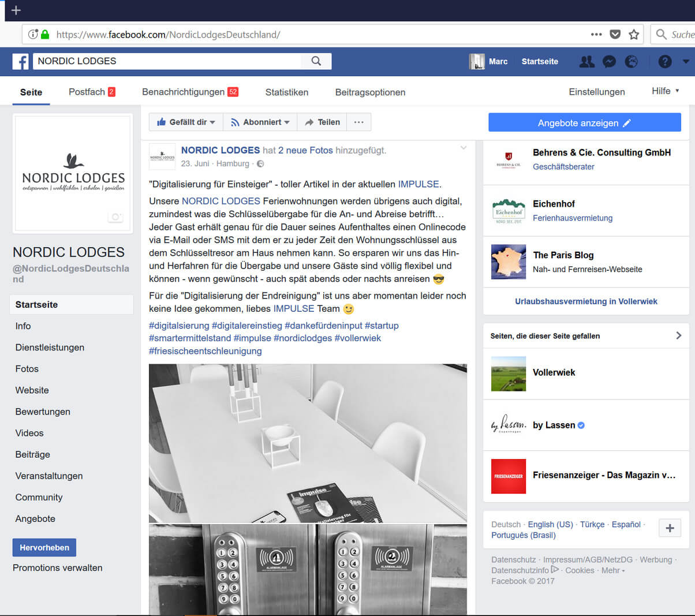
Task: Switch to the Statistiken tab
Action: tap(286, 92)
